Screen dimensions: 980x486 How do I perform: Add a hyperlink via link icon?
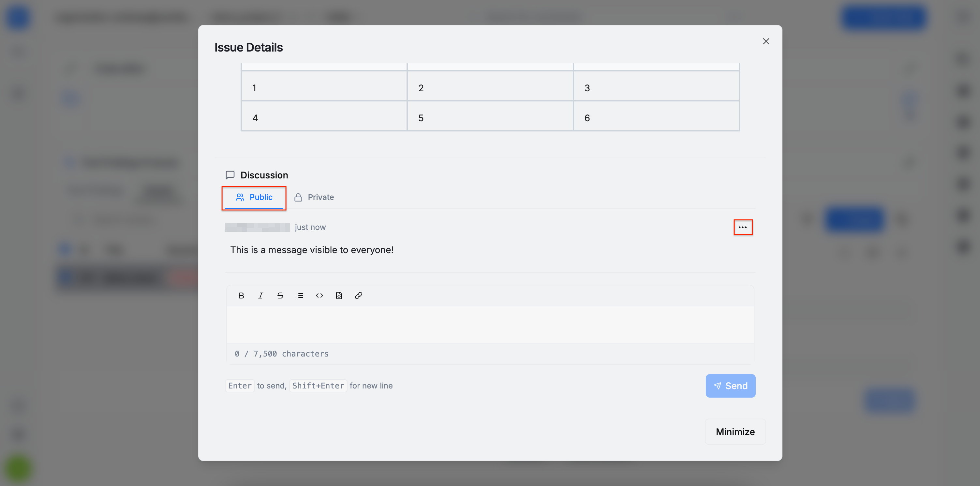pyautogui.click(x=358, y=295)
